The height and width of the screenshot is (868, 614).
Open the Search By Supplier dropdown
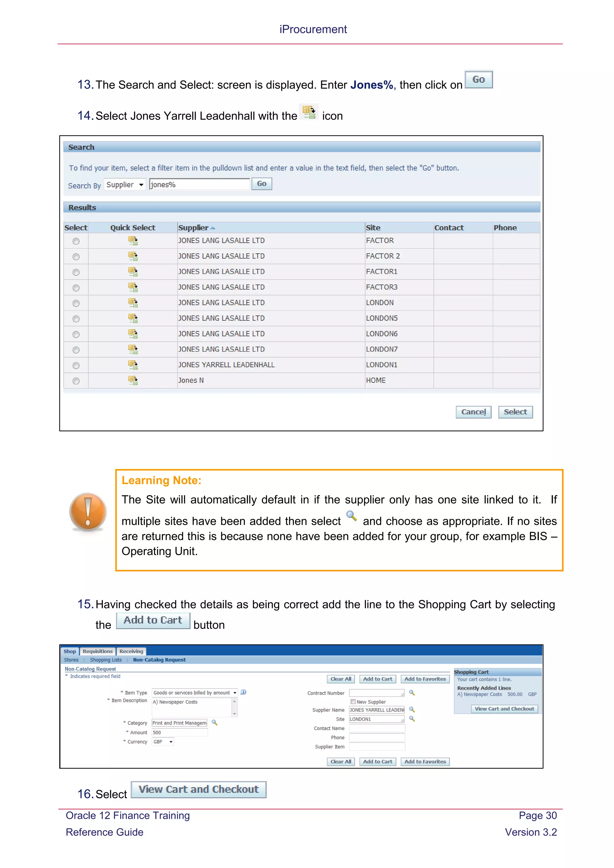coord(125,185)
